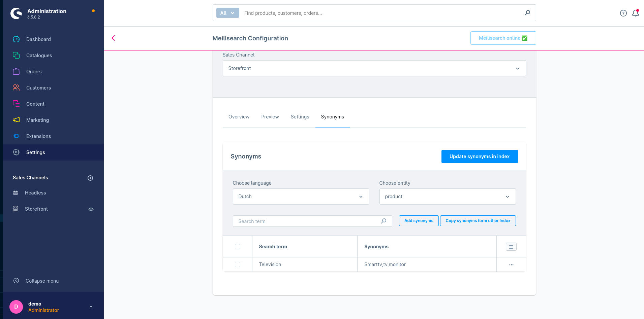Click the Settings gear icon
The width and height of the screenshot is (644, 319).
(16, 152)
